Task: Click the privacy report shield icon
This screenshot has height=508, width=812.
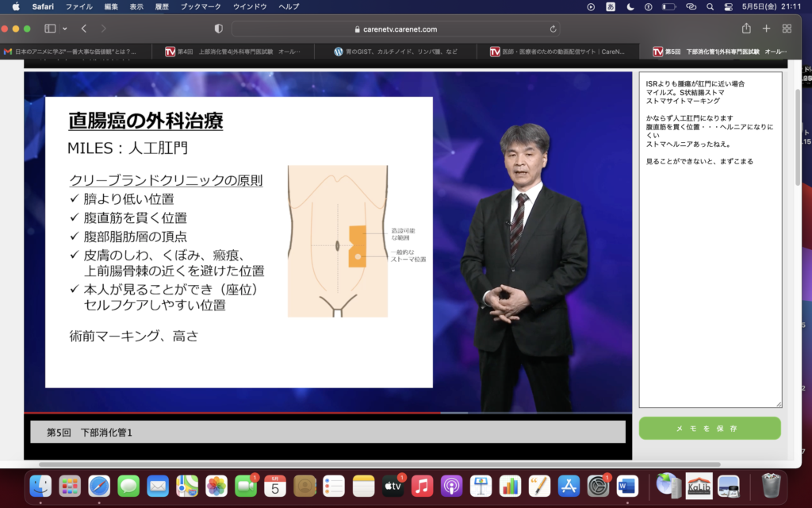Action: [x=219, y=29]
